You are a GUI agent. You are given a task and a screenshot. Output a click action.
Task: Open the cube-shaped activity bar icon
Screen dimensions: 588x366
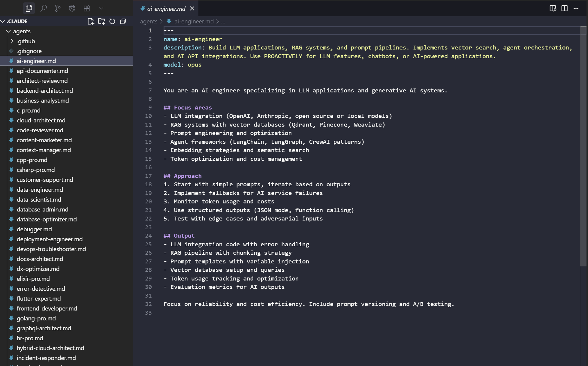pos(72,8)
